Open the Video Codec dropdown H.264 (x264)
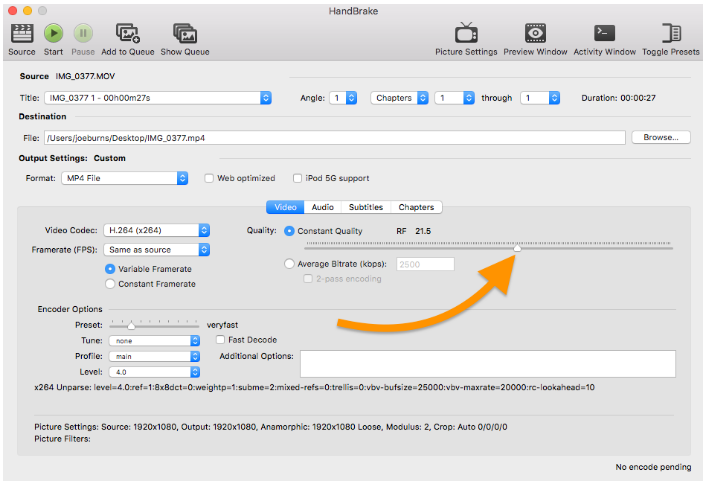Screen dimensions: 705x483 [156, 230]
